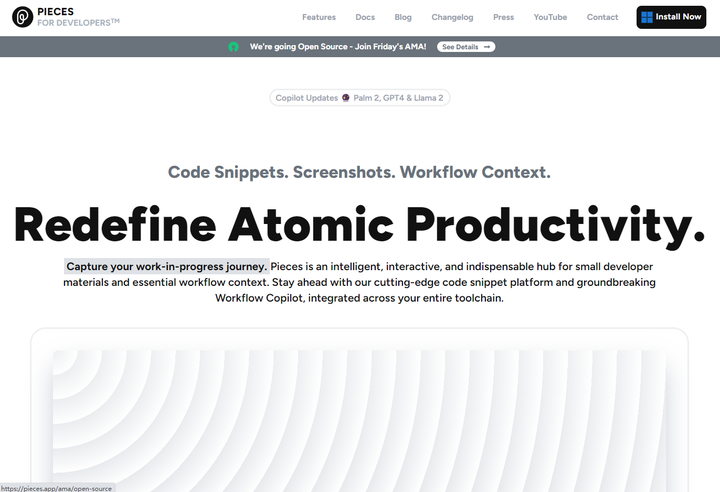Open the Copilot Updates pill link

point(360,98)
